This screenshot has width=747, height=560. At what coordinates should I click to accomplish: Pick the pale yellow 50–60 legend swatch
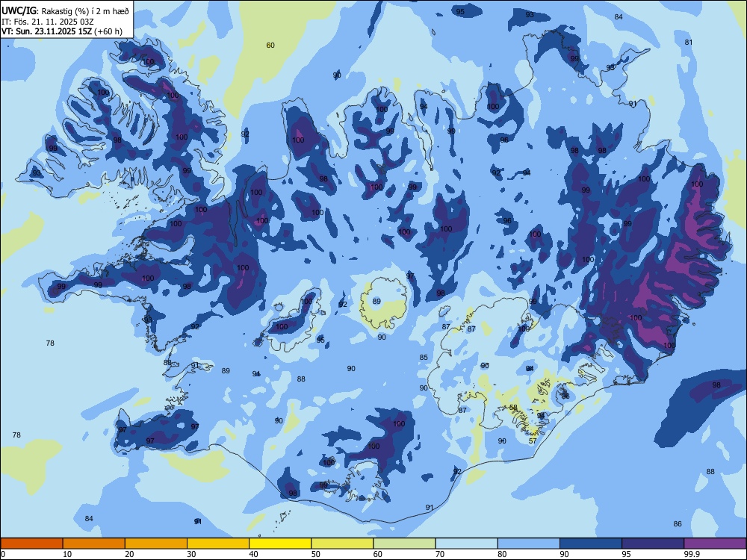pos(342,544)
